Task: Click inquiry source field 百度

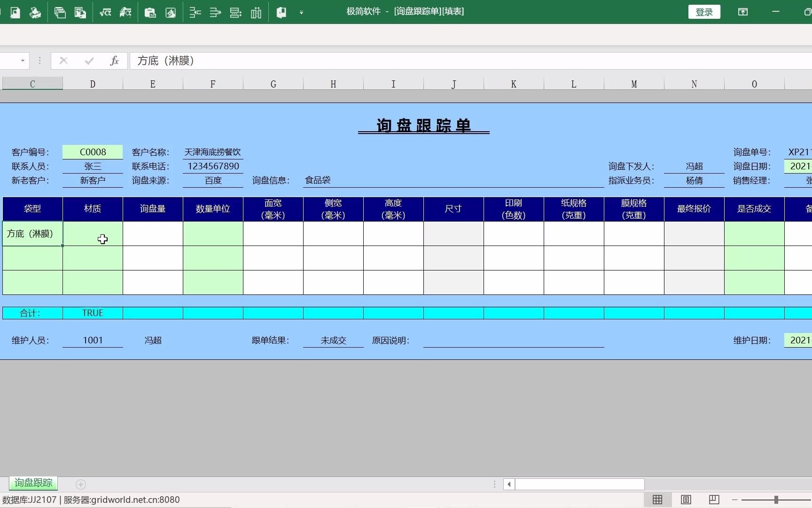Action: 213,180
